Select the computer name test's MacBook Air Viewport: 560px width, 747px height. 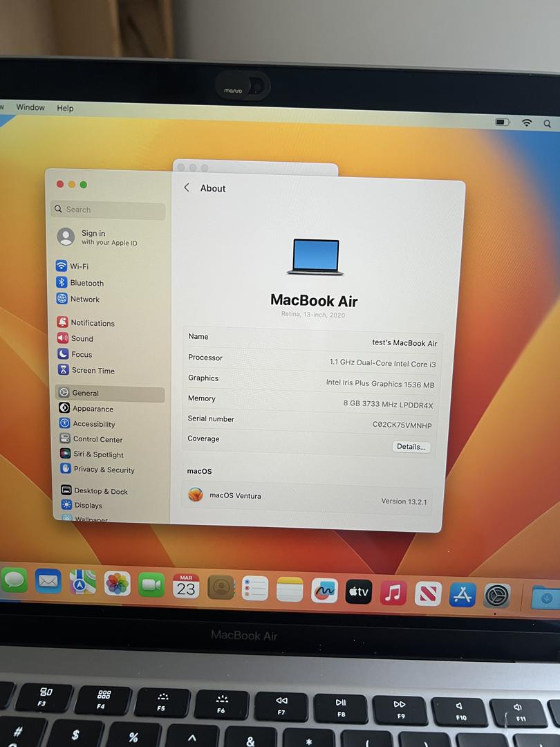(x=404, y=343)
